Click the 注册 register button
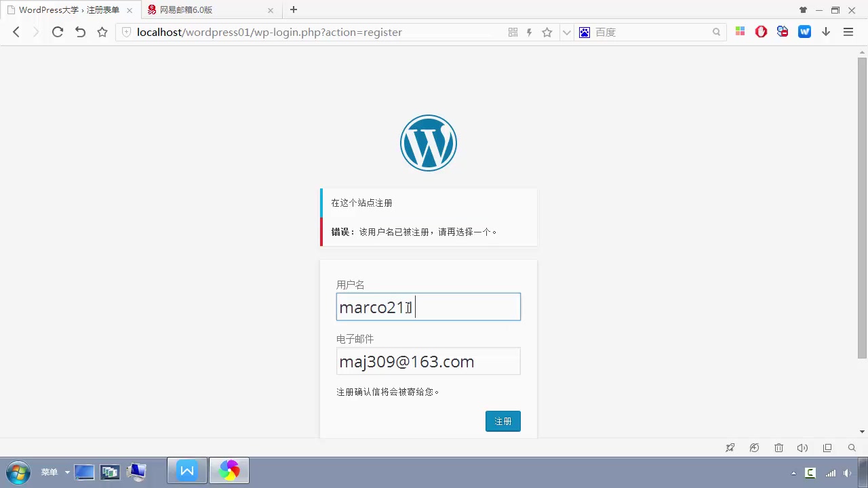This screenshot has height=488, width=868. [x=503, y=421]
